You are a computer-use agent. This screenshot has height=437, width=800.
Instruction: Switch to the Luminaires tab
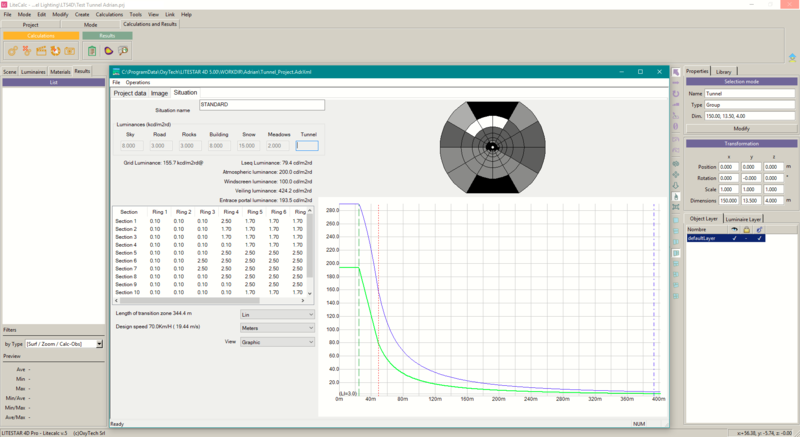pos(33,72)
